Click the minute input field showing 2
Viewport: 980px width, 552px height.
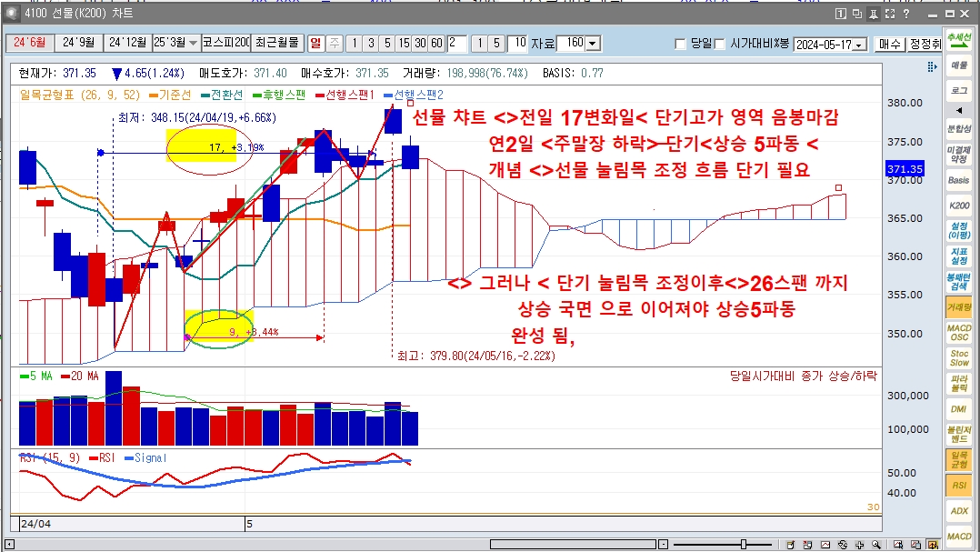pyautogui.click(x=456, y=43)
